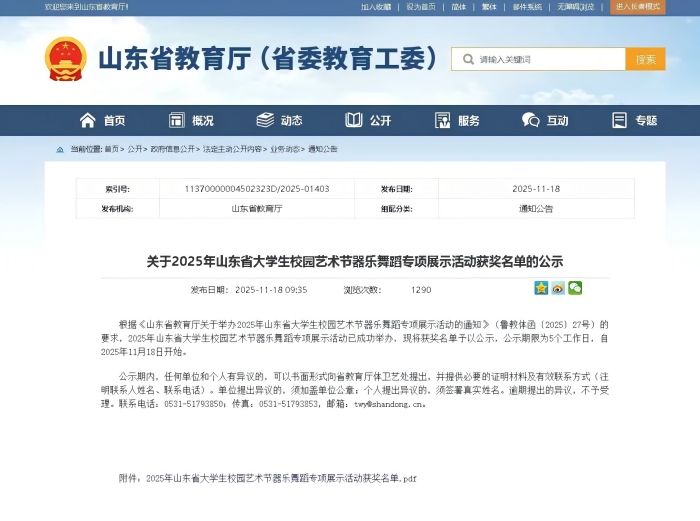Share the article via WeChat icon
The width and height of the screenshot is (700, 521).
(575, 288)
